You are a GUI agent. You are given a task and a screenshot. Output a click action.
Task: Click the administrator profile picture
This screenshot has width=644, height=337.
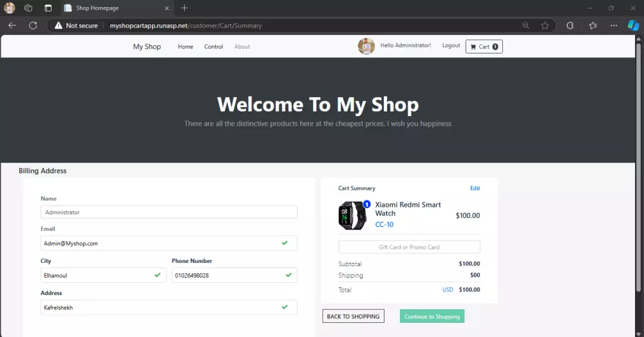[x=366, y=46]
